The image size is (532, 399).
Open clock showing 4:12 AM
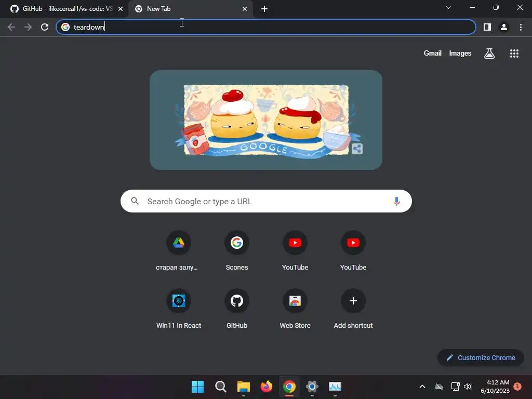coord(495,387)
